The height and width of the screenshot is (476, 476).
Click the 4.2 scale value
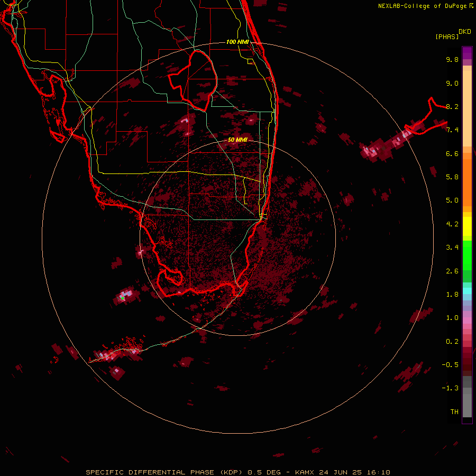click(452, 224)
